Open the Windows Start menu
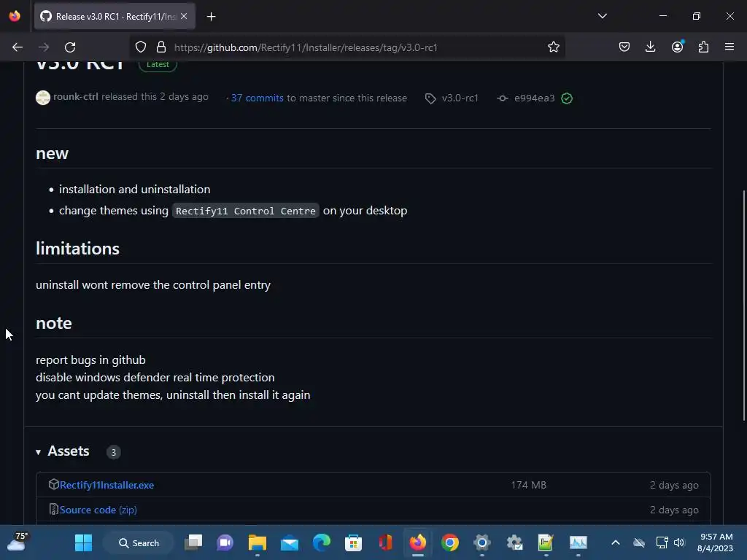This screenshot has width=747, height=560. (83, 542)
